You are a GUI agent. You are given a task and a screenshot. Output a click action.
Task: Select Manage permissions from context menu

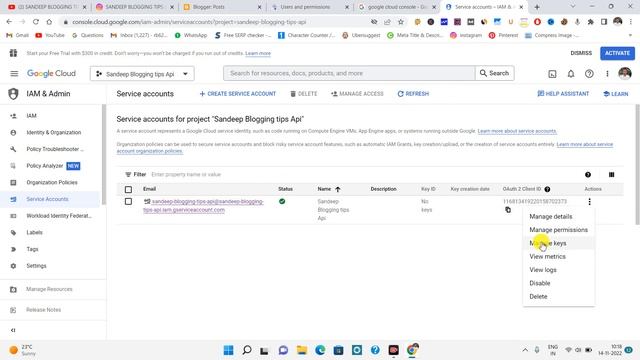coord(558,230)
